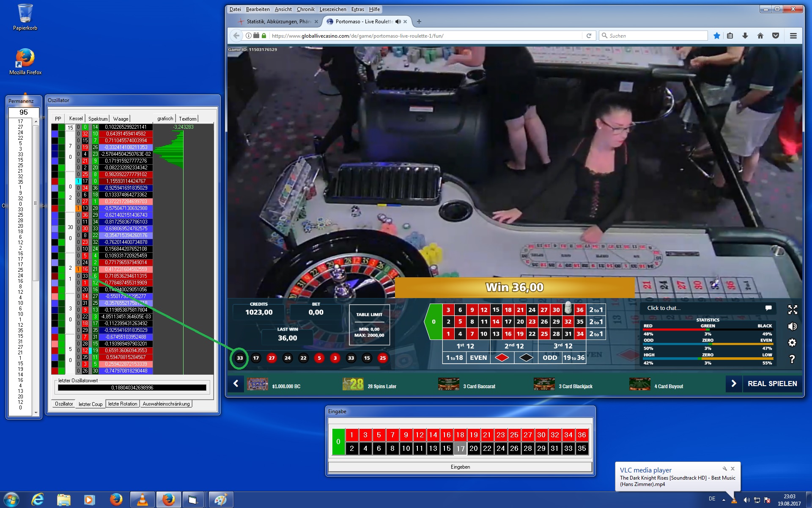Bet on red using the red diamond
The image size is (812, 508).
point(502,358)
